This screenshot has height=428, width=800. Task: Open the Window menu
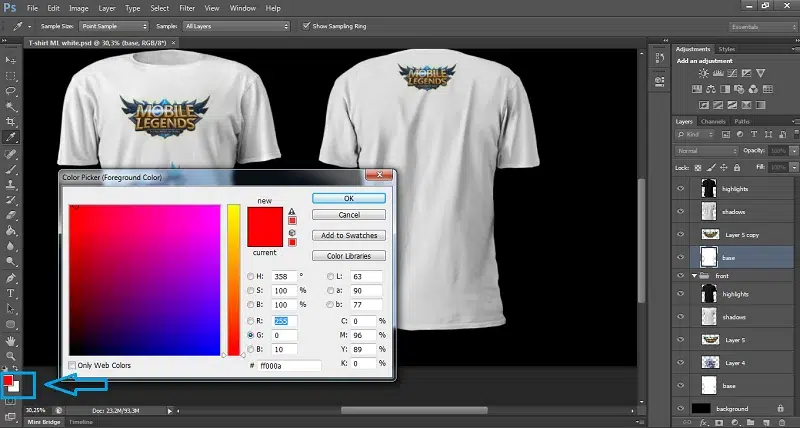click(x=242, y=8)
